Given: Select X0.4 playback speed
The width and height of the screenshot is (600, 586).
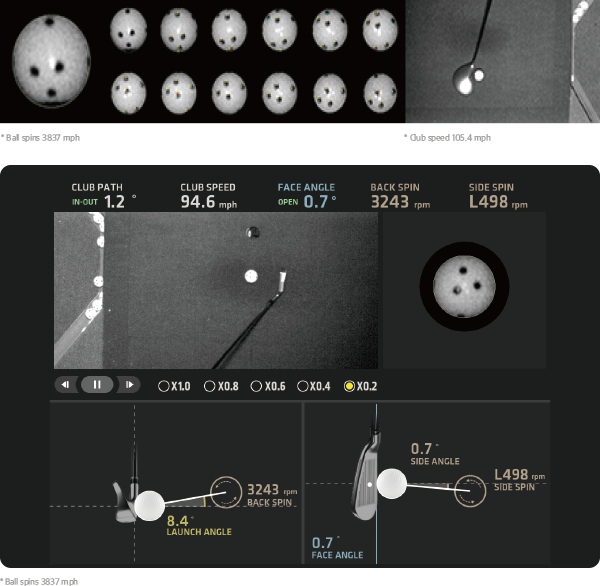Looking at the screenshot, I should [314, 386].
